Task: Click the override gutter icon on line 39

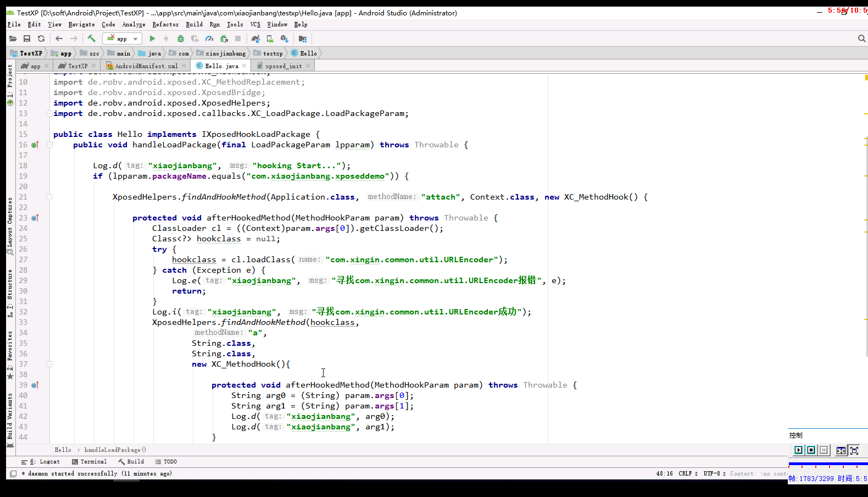Action: (x=35, y=385)
